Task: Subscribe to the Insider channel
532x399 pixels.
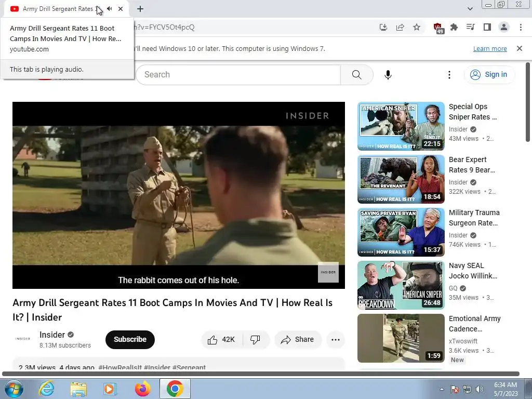Action: tap(130, 339)
